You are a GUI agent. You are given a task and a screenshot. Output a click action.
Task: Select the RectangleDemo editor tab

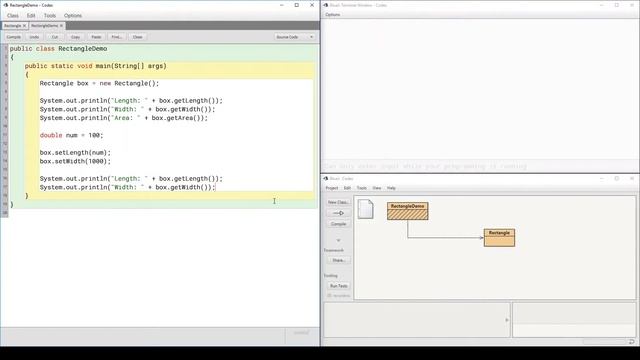44,26
